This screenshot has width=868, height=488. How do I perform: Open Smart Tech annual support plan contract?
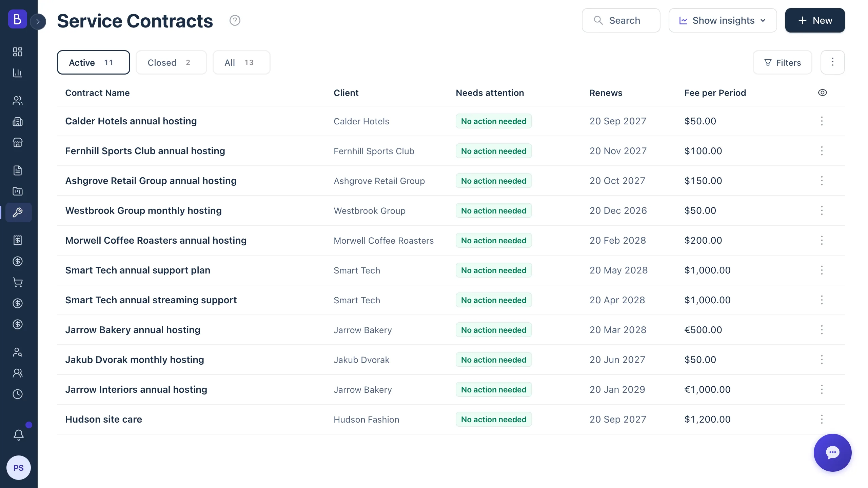[x=138, y=270]
